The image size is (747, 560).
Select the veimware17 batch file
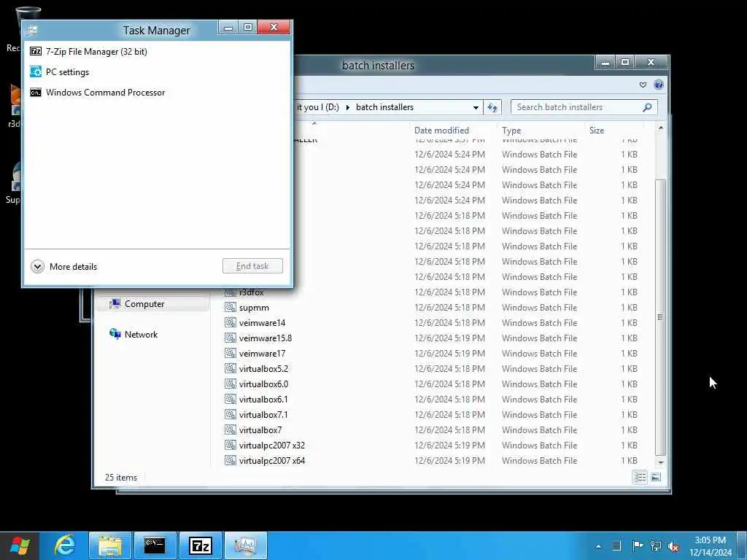[262, 354]
